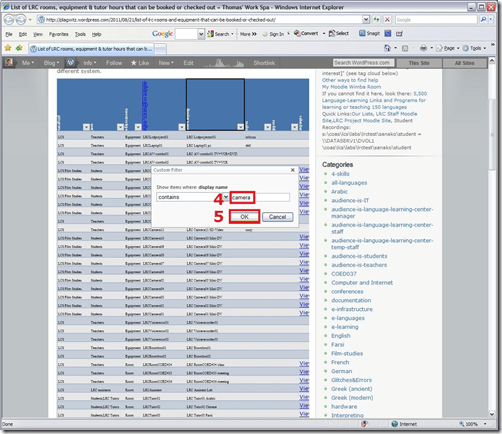Click the Home icon in command bar
502x434 pixels.
click(387, 48)
